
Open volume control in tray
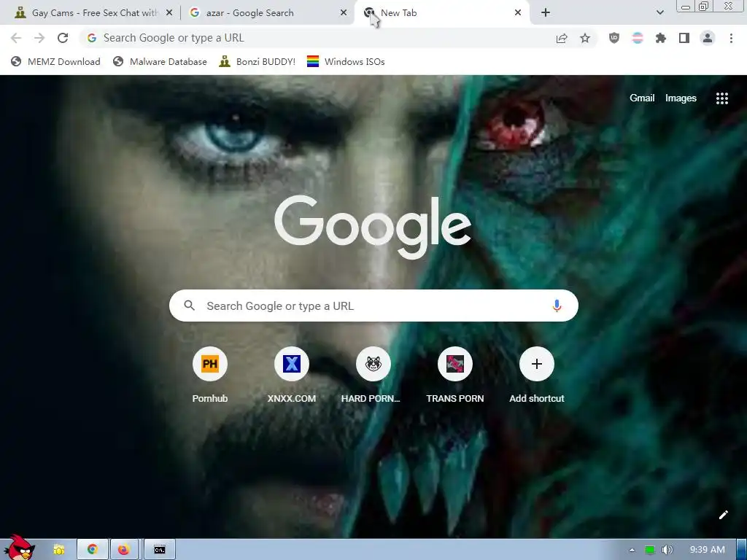tap(667, 550)
